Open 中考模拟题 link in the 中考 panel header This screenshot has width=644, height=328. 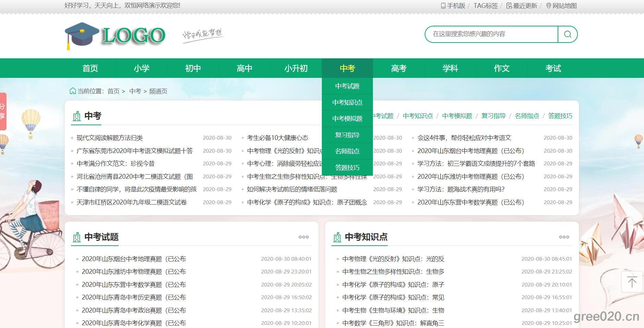point(457,116)
